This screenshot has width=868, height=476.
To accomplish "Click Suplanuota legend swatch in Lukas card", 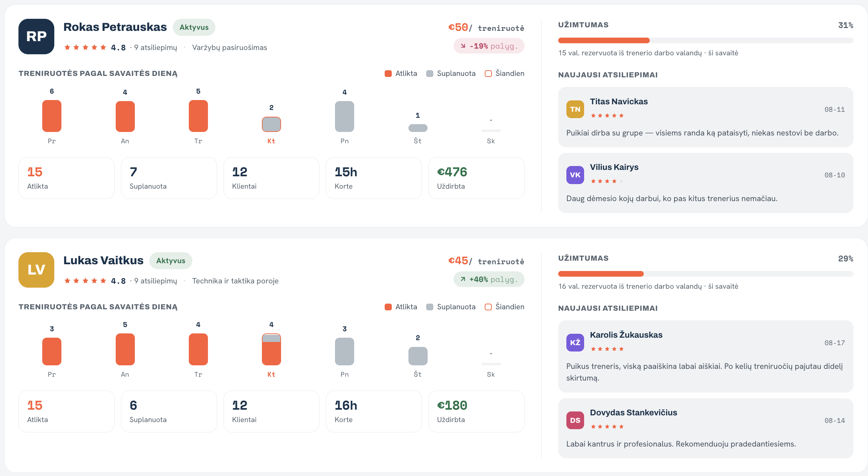I will [430, 307].
